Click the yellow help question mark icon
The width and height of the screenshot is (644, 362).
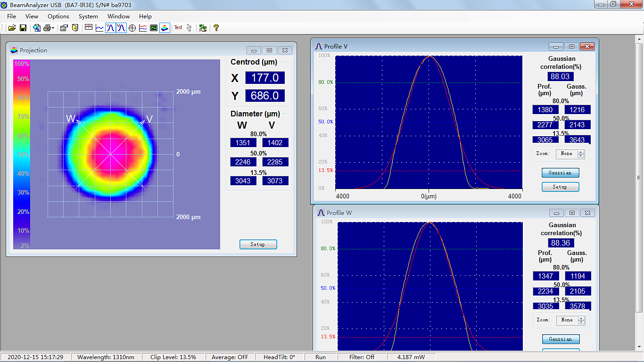pos(216,28)
